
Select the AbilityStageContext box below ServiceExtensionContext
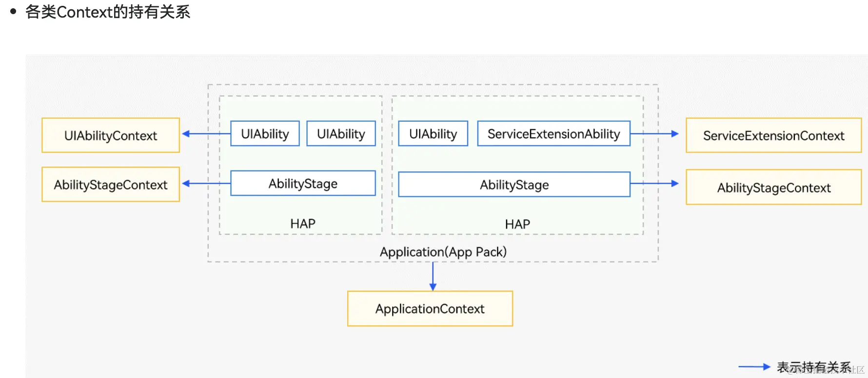pos(773,188)
